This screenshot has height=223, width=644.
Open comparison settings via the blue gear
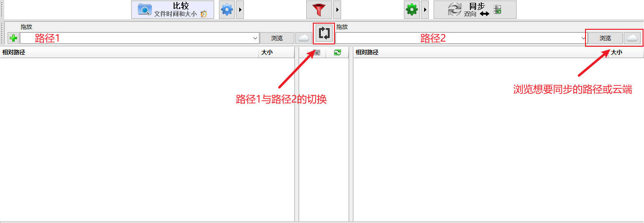click(227, 9)
